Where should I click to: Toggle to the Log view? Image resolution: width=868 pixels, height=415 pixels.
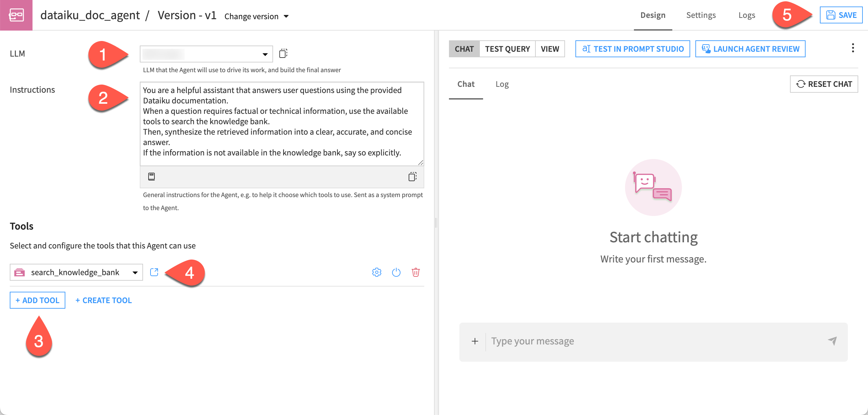502,84
